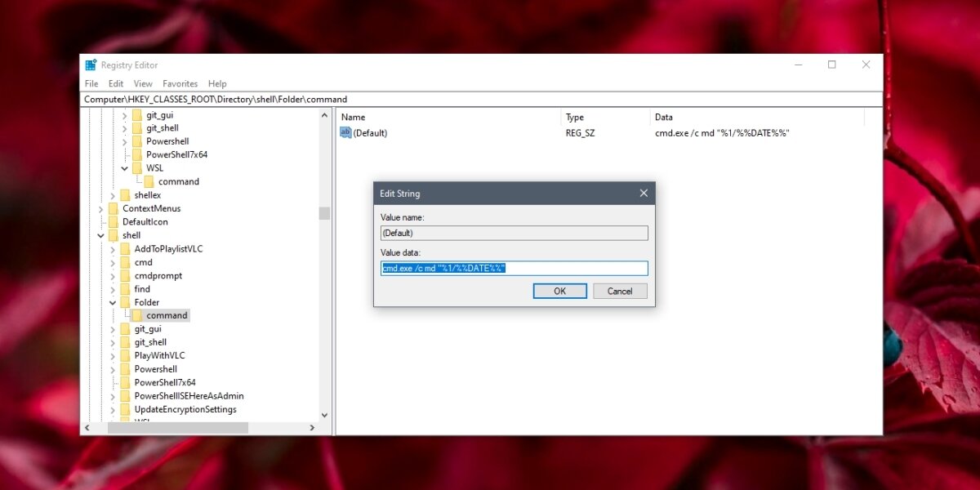The image size is (980, 490).
Task: Click the shellex folder icon
Action: pyautogui.click(x=125, y=195)
